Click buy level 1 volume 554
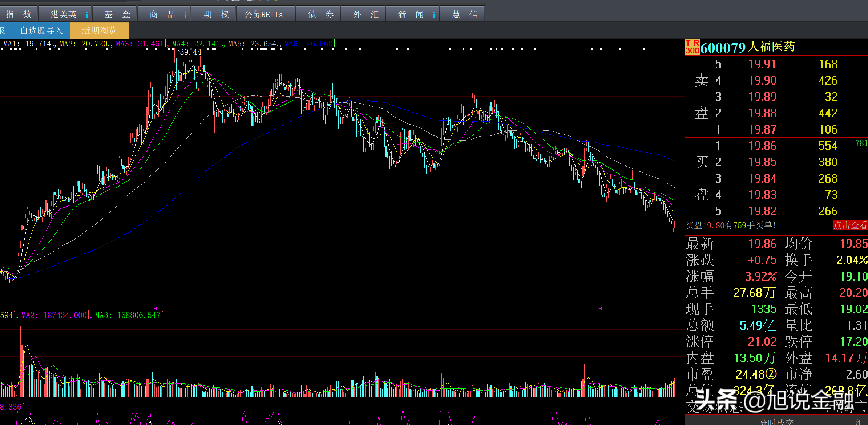This screenshot has width=868, height=425. 828,146
